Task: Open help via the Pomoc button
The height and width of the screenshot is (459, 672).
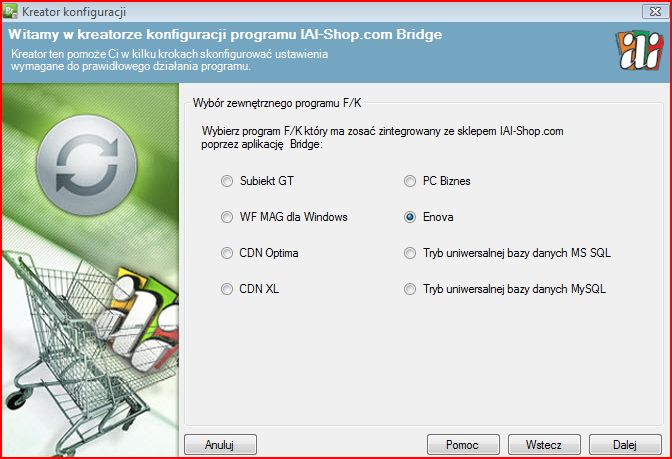Action: 463,444
